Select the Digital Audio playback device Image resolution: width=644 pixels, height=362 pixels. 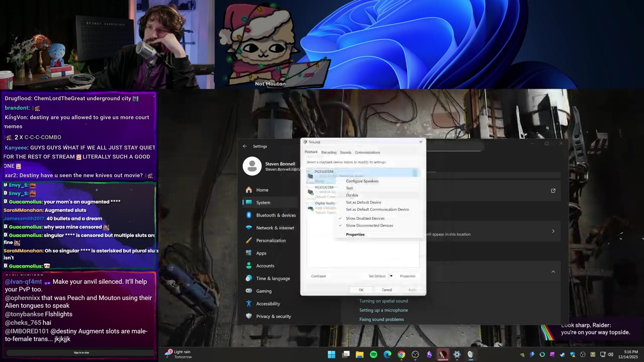(x=322, y=207)
